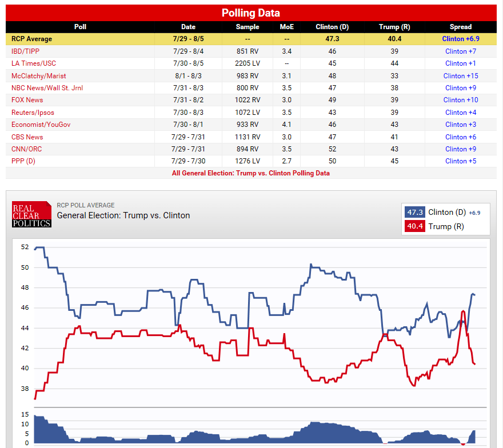Viewport: 503px width, 448px height.
Task: Open the Economist/YouGov poll link
Action: [x=41, y=125]
